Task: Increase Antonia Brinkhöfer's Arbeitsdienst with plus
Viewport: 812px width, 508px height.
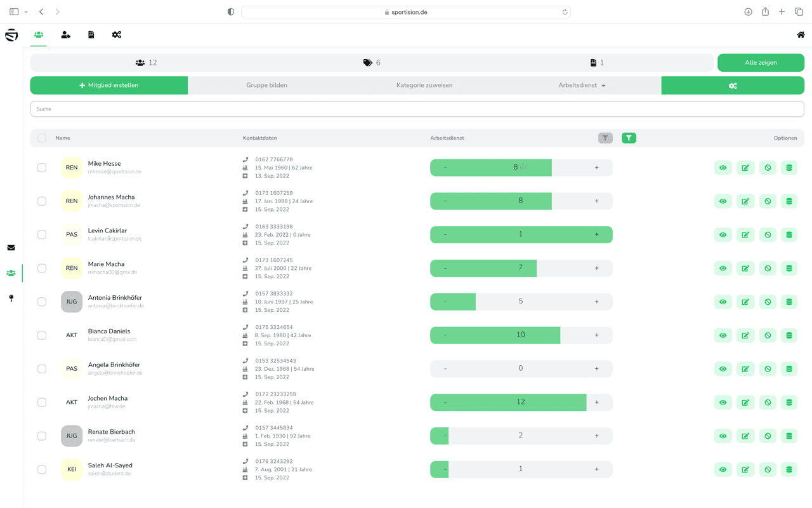Action: (x=596, y=302)
